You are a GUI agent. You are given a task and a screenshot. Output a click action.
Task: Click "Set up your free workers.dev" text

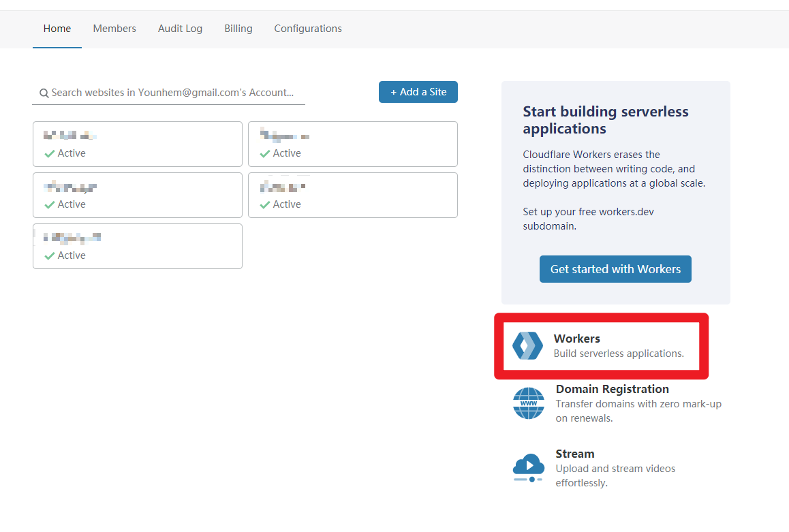[588, 212]
